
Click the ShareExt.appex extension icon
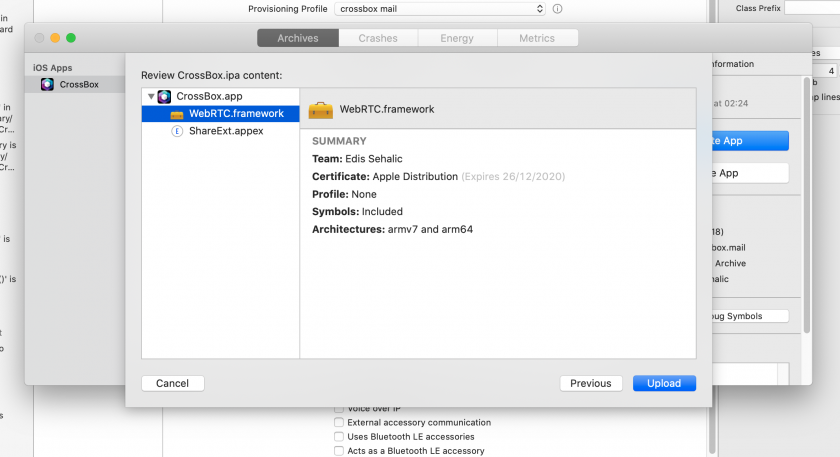(177, 131)
